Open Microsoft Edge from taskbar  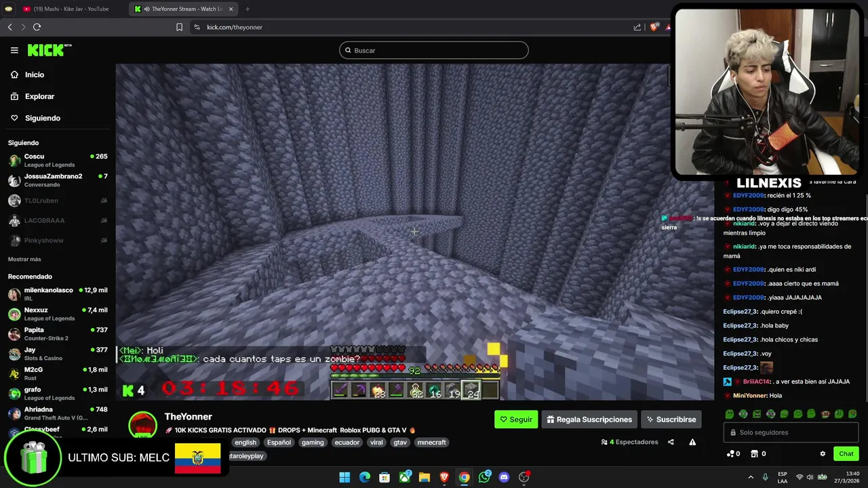(365, 477)
